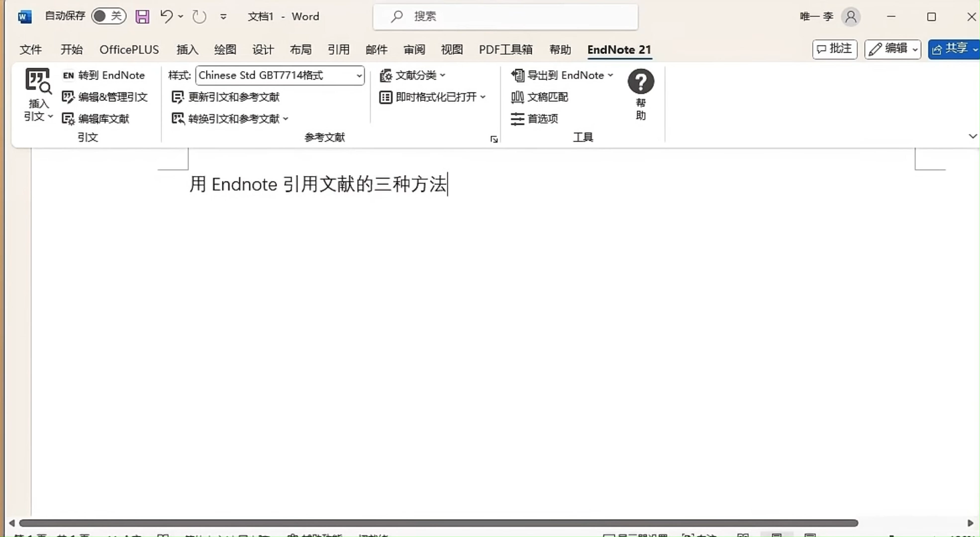
Task: Open 首选项 preferences
Action: [x=534, y=119]
